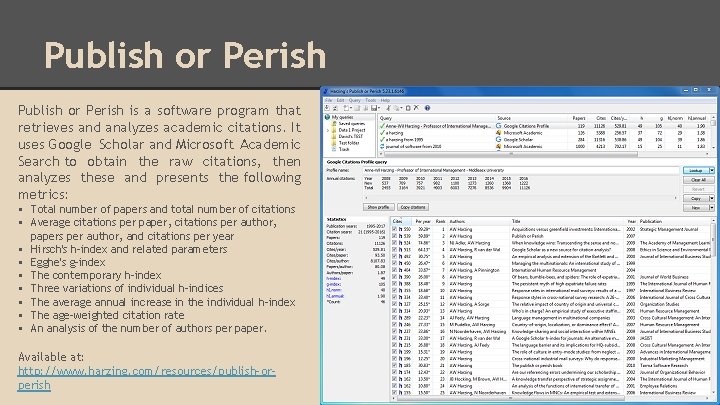
Task: Click the Save toolbar icon (floppy disk)
Action: (x=374, y=108)
